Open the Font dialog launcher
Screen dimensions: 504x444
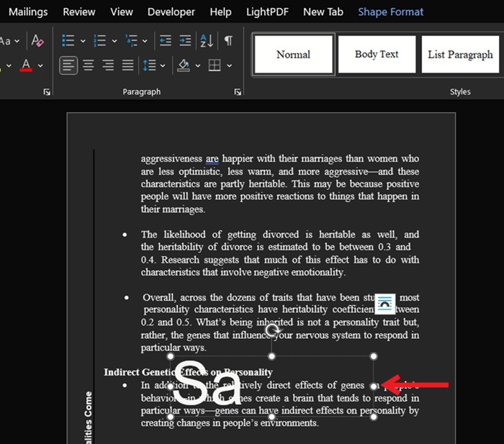(47, 92)
